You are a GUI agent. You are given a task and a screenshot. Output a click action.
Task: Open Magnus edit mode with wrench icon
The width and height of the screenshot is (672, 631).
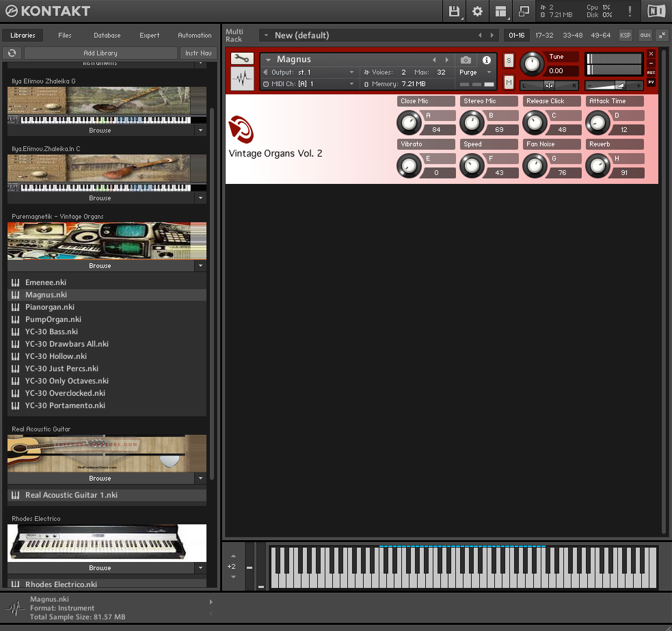[242, 58]
